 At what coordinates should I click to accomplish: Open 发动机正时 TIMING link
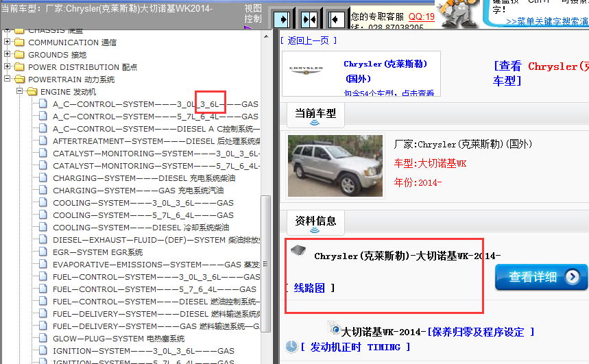point(355,347)
